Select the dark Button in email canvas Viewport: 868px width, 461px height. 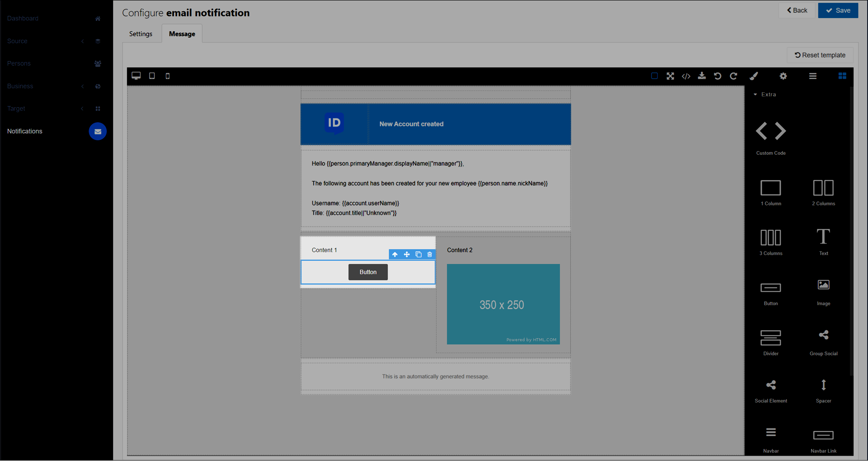pyautogui.click(x=368, y=272)
